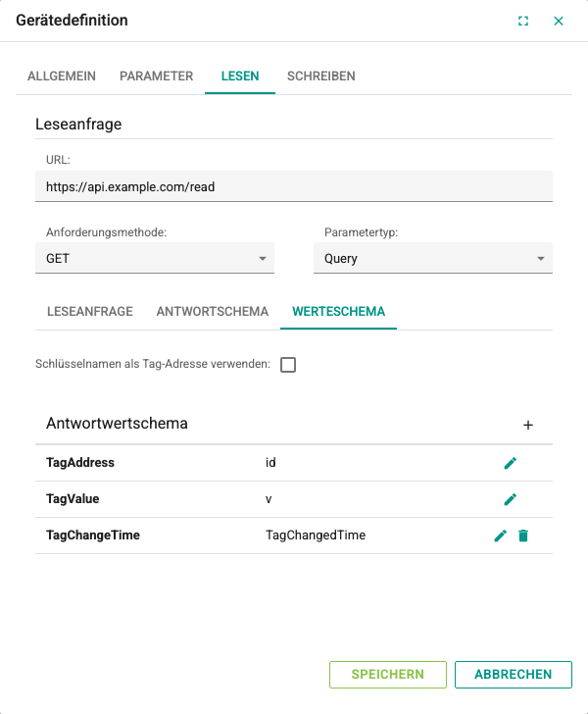Switch to the PARAMETER tab
This screenshot has width=588, height=714.
click(156, 76)
